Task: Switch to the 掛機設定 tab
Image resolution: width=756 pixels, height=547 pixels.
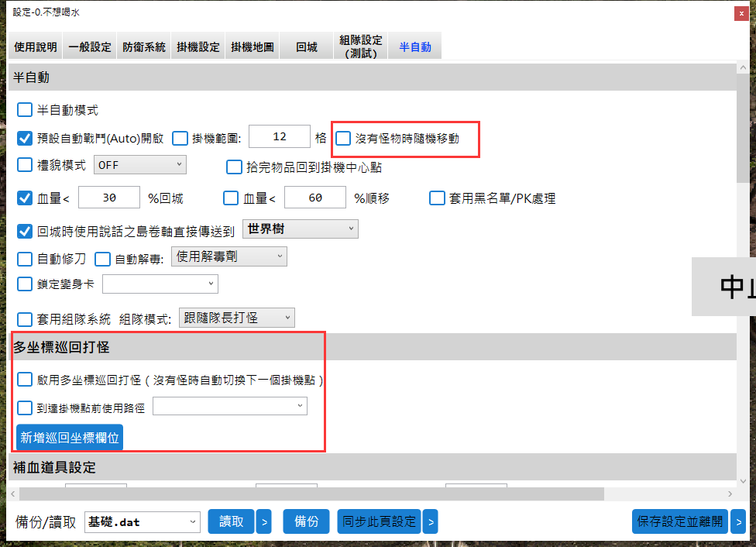Action: click(198, 46)
